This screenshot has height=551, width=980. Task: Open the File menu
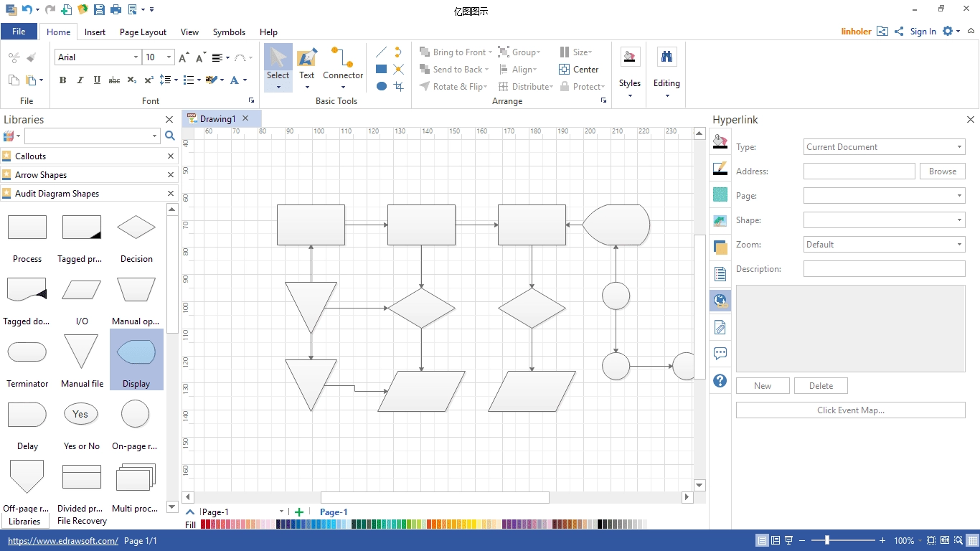(19, 32)
